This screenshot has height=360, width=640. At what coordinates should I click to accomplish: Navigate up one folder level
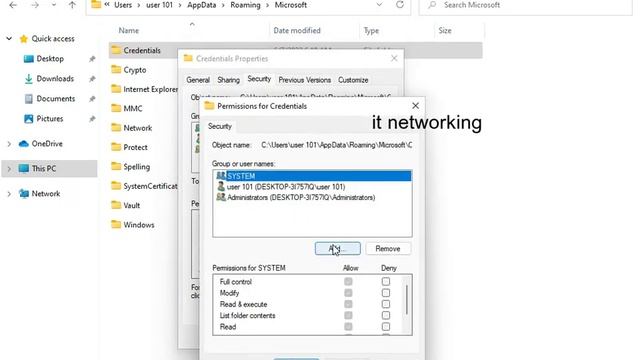pos(72,5)
